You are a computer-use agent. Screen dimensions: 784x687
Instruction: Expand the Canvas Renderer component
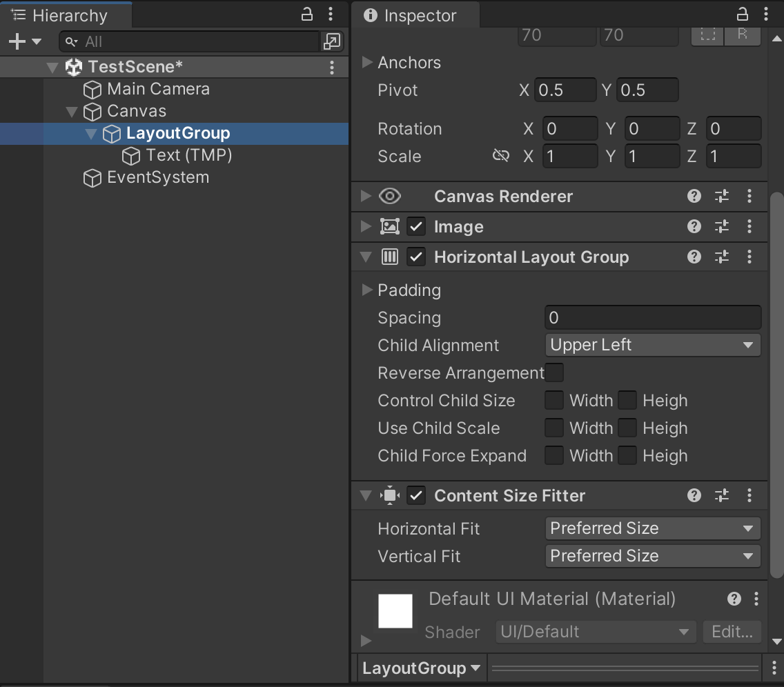[x=366, y=196]
